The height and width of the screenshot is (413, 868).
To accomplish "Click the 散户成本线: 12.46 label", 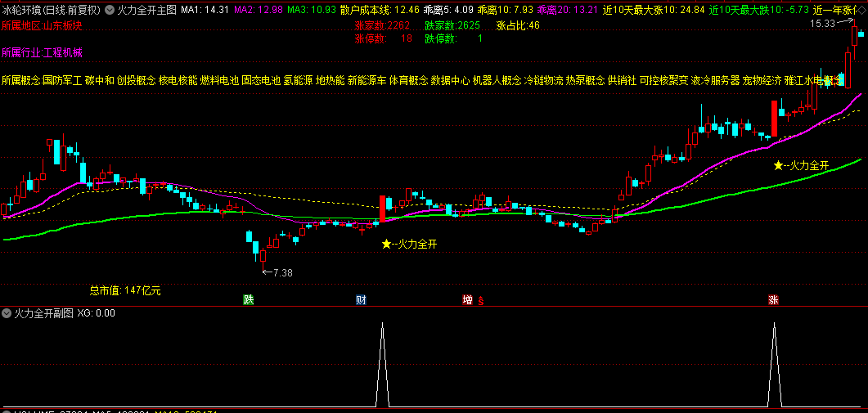I will 380,10.
